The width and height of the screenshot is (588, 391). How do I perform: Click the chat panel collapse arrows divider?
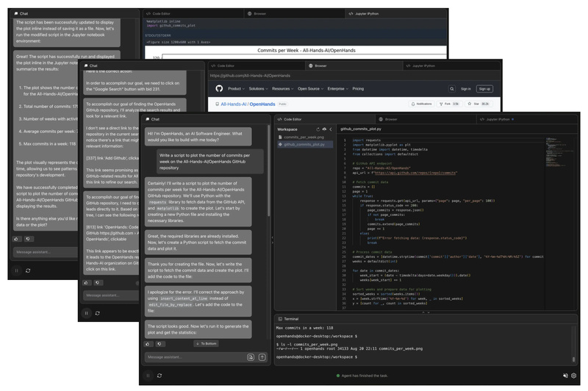272,240
